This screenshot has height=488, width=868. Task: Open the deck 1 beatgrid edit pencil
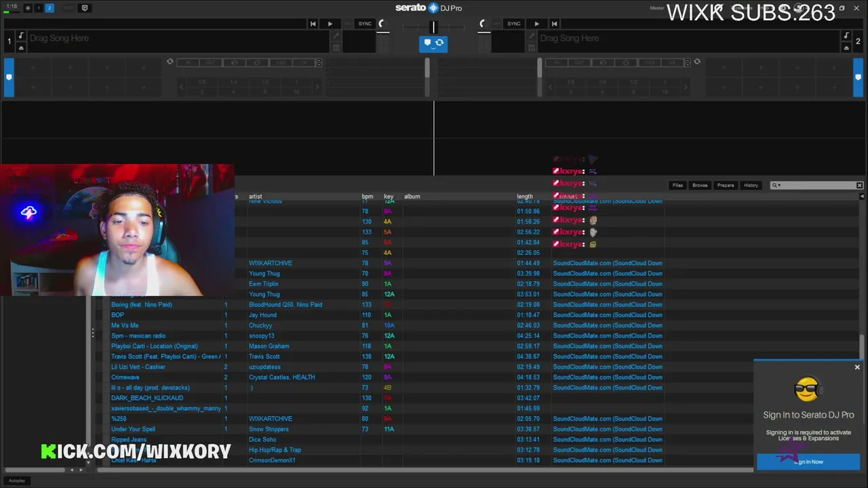(336, 37)
